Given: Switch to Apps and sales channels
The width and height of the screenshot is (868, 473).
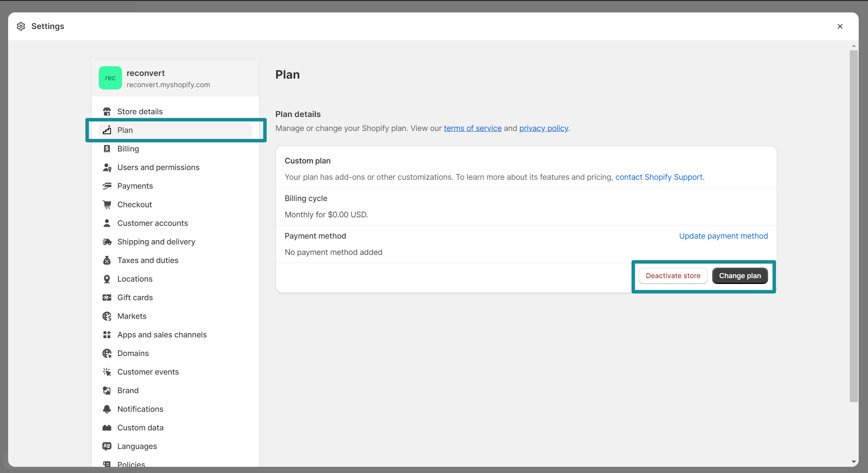Looking at the screenshot, I should pos(162,334).
